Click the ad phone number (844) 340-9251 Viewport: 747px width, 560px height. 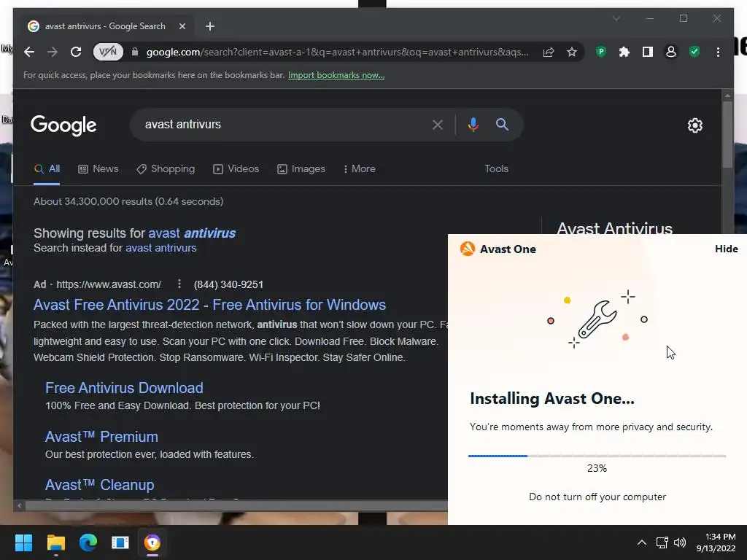[x=228, y=284]
